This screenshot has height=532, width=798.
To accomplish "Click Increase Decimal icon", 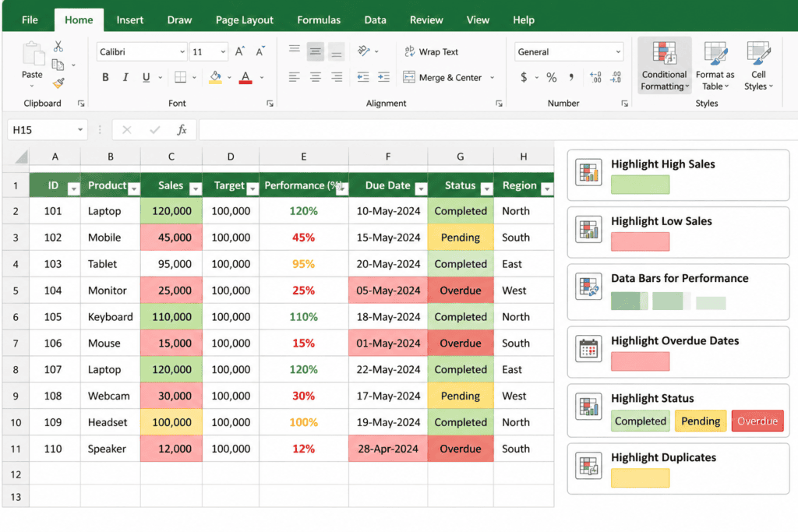I will coord(595,77).
